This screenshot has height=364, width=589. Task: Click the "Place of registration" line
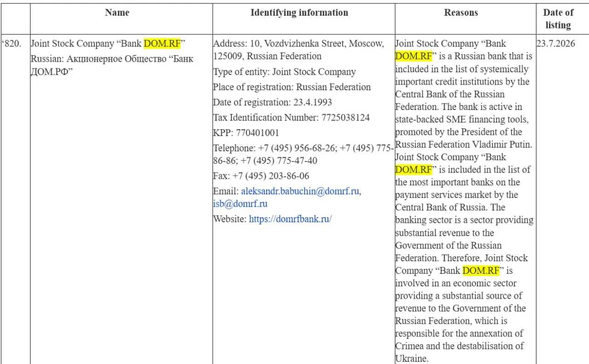coord(292,87)
